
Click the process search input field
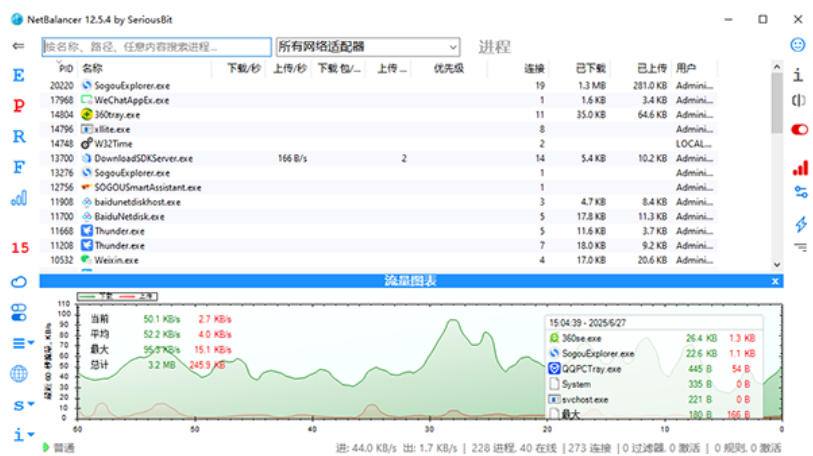click(x=156, y=46)
